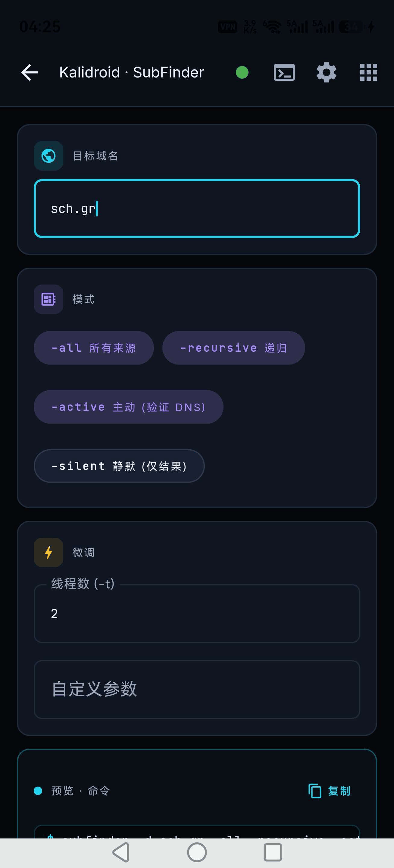Viewport: 394px width, 868px height.
Task: Tap the Android recent apps square button
Action: pyautogui.click(x=273, y=853)
